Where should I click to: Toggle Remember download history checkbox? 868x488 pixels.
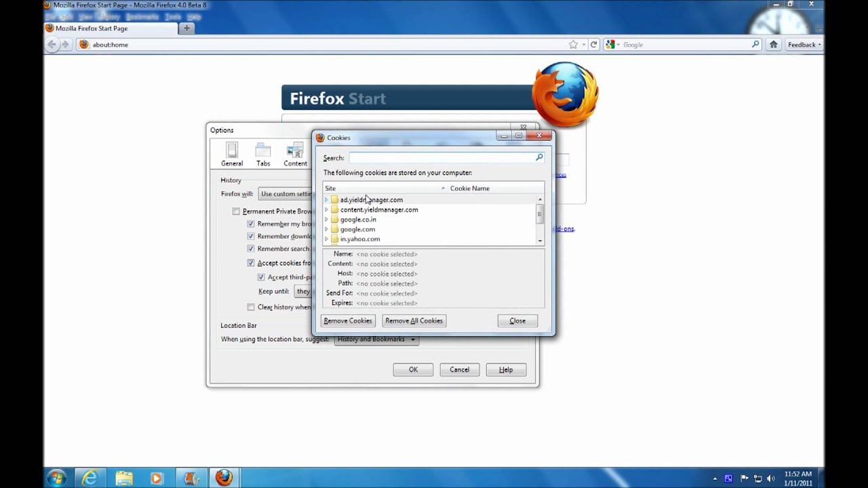[x=251, y=237]
